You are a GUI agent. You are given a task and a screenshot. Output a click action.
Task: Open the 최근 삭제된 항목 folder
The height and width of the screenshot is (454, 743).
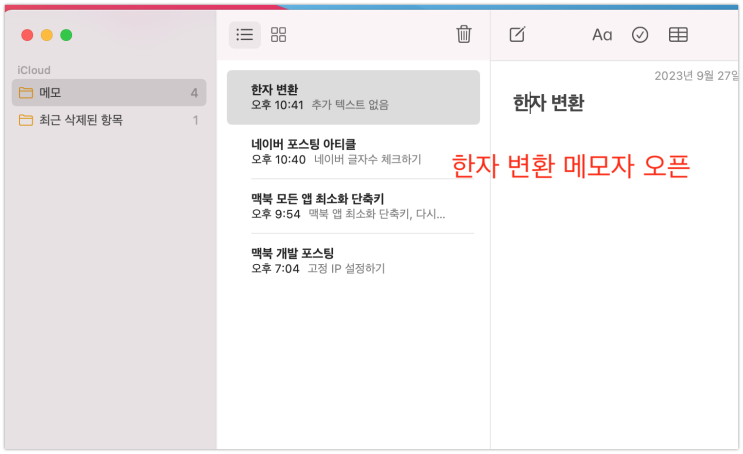tap(109, 120)
